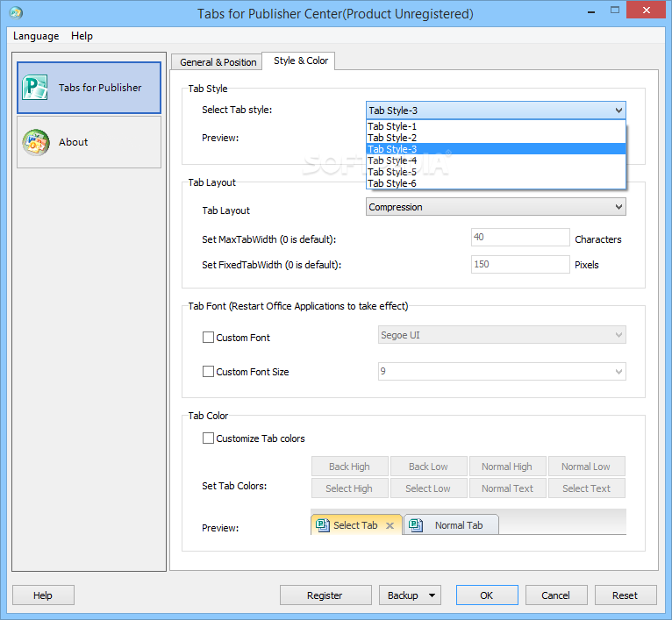This screenshot has width=672, height=620.
Task: Choose Tab Style-2 from the list
Action: (496, 138)
